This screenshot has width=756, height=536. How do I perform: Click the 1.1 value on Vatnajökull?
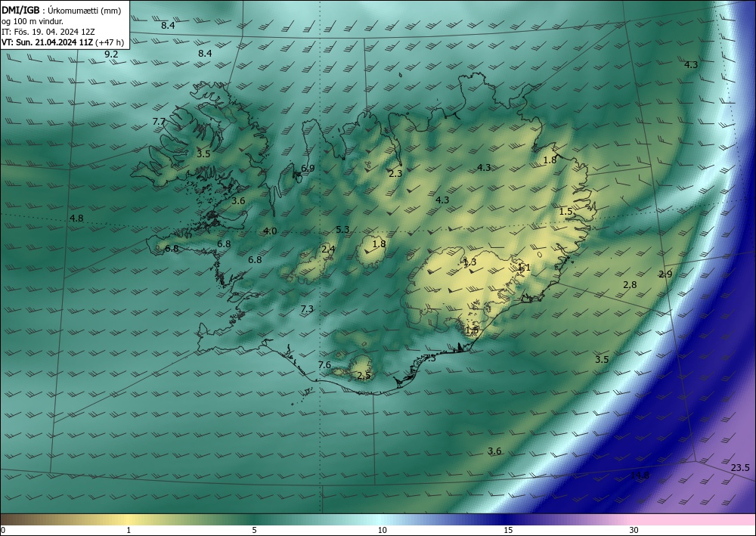point(524,268)
